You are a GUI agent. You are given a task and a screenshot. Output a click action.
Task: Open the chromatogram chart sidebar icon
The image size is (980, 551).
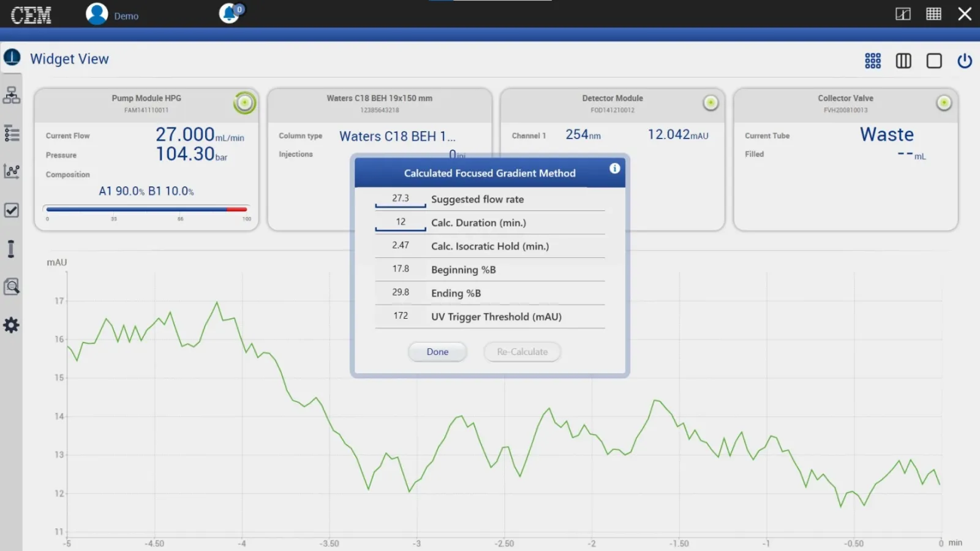[12, 172]
